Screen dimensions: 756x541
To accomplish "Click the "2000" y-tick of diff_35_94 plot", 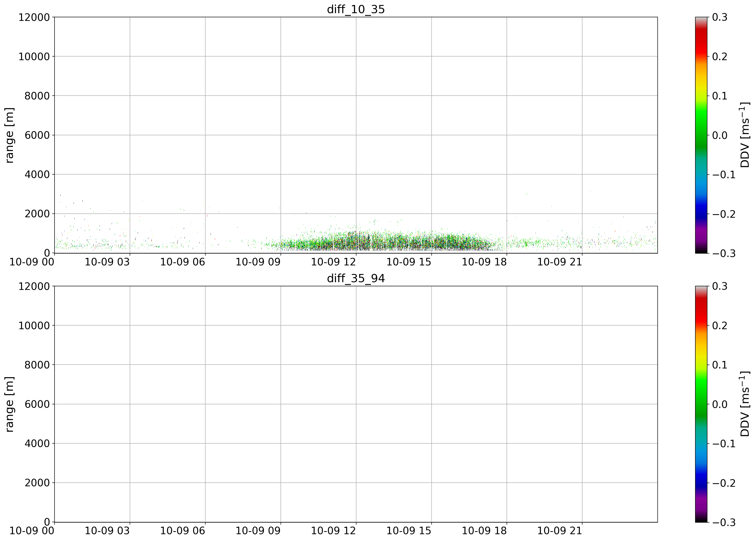I will click(37, 483).
